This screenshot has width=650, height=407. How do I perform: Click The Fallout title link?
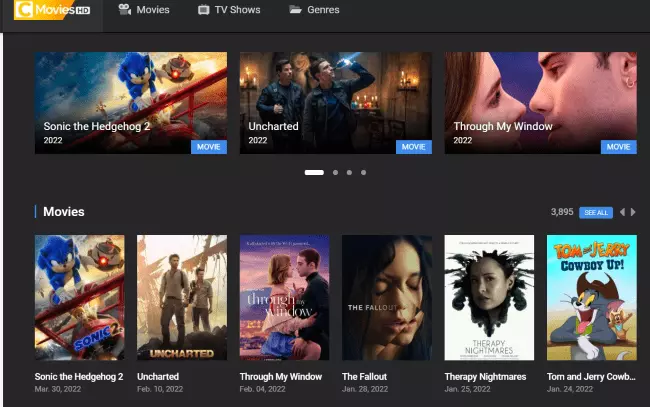[x=364, y=377]
